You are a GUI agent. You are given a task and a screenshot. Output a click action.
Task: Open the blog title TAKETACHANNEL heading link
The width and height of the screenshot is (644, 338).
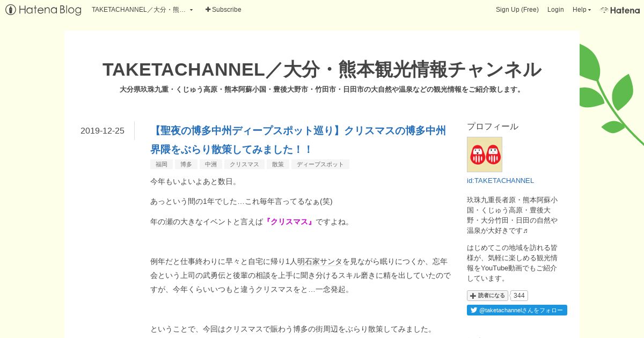coord(322,69)
